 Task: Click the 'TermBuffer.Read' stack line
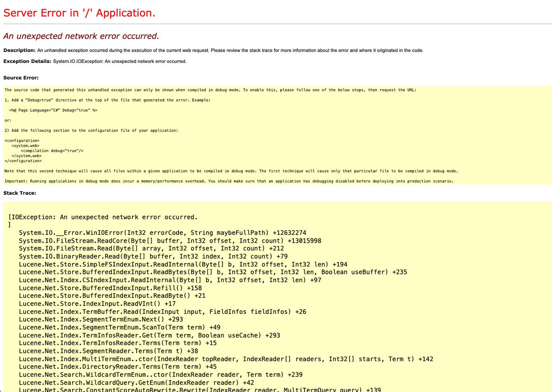(162, 312)
